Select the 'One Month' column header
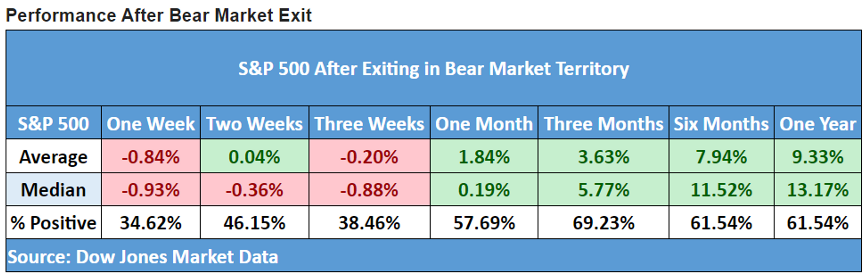 pos(484,124)
